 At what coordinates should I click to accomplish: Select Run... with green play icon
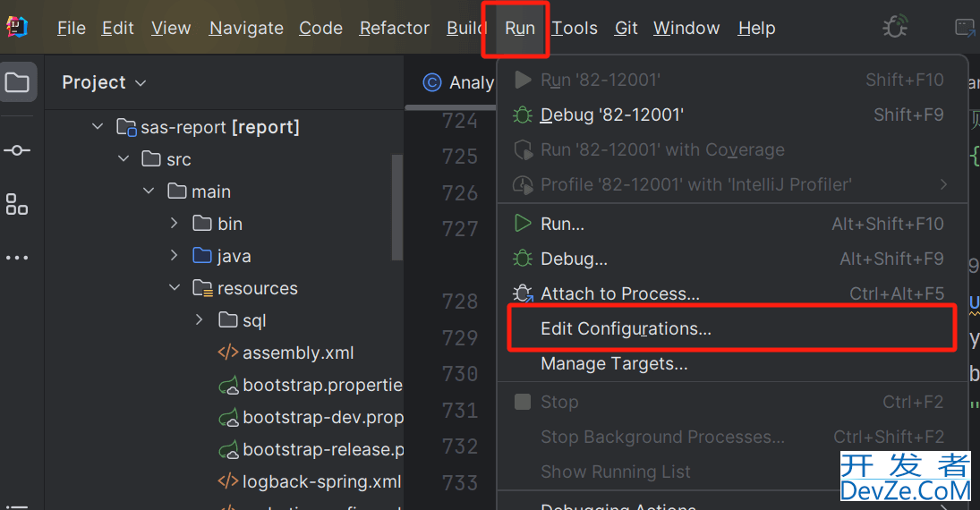click(x=562, y=224)
